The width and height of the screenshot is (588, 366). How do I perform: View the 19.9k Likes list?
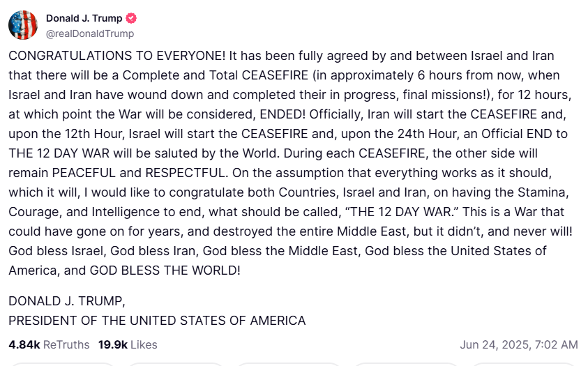[128, 344]
